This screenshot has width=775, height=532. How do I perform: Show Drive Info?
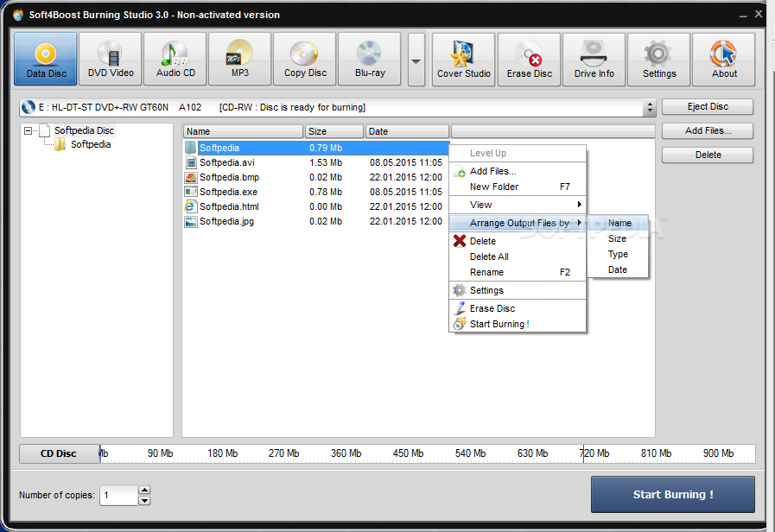point(594,60)
